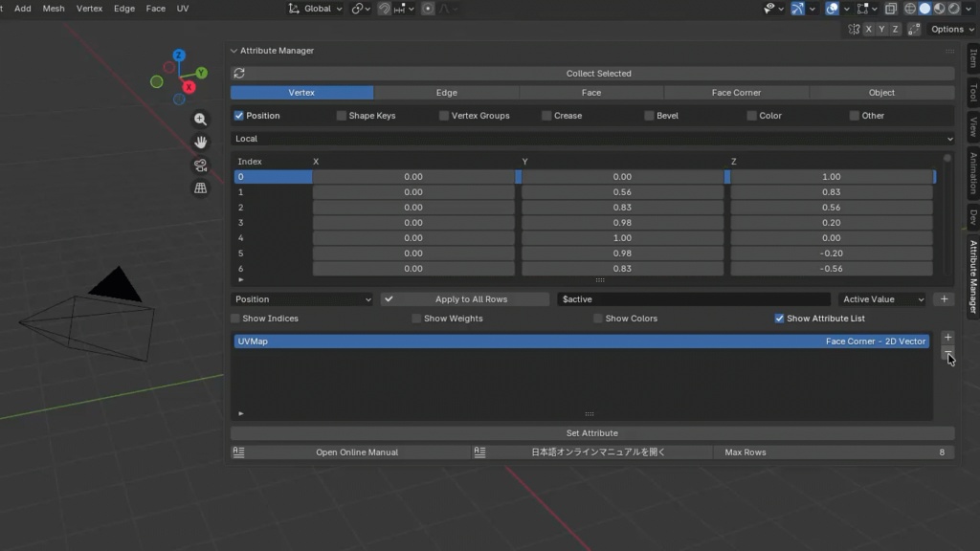This screenshot has height=551, width=980.
Task: Click the snapping magnet icon in the header
Action: point(385,9)
